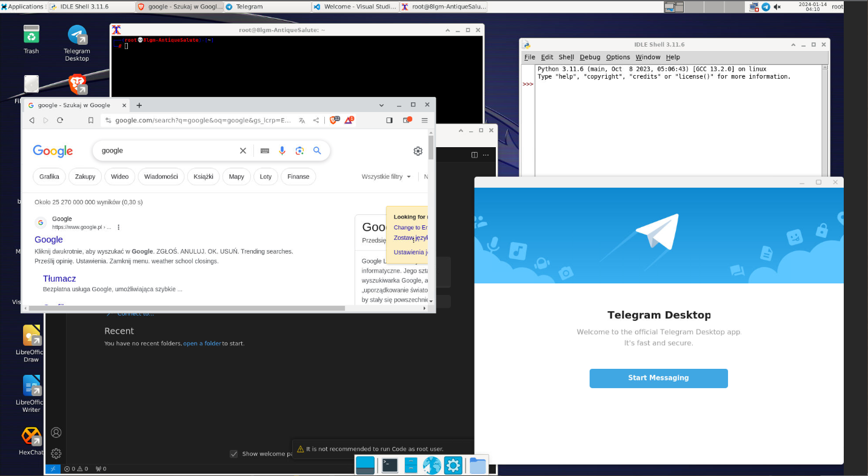Open the Edit menu in IDLE Shell
Screen dimensions: 868x476
pos(547,57)
